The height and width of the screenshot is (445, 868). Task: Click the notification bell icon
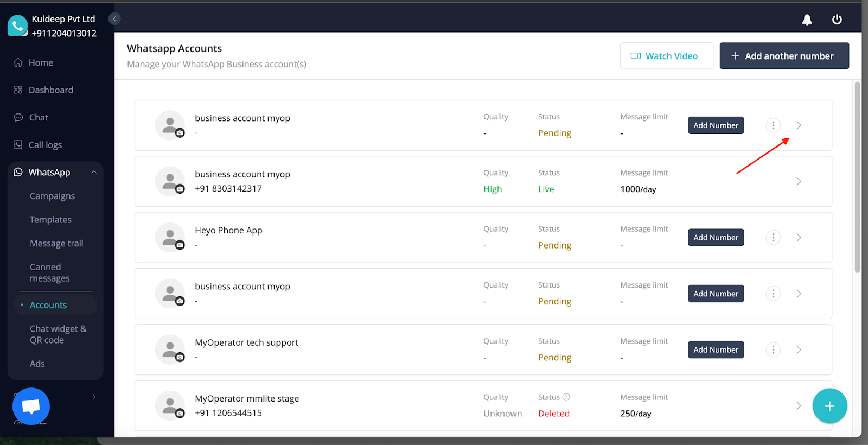tap(807, 20)
